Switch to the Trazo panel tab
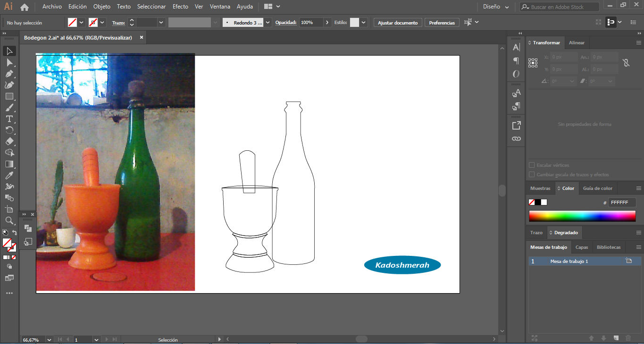This screenshot has width=644, height=344. tap(536, 233)
